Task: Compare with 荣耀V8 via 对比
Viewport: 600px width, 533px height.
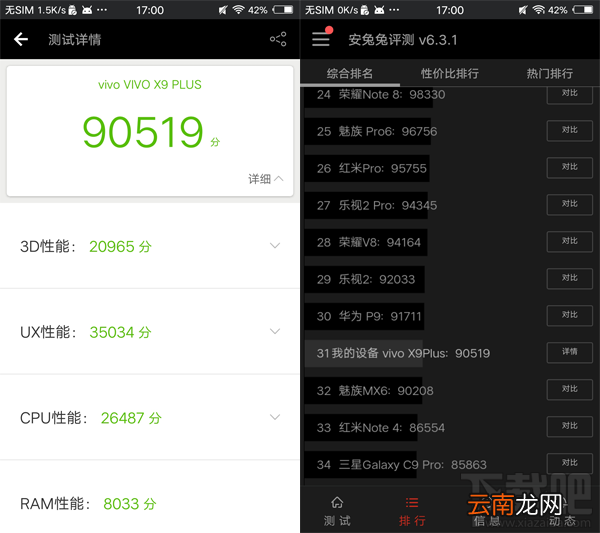Action: pos(570,241)
